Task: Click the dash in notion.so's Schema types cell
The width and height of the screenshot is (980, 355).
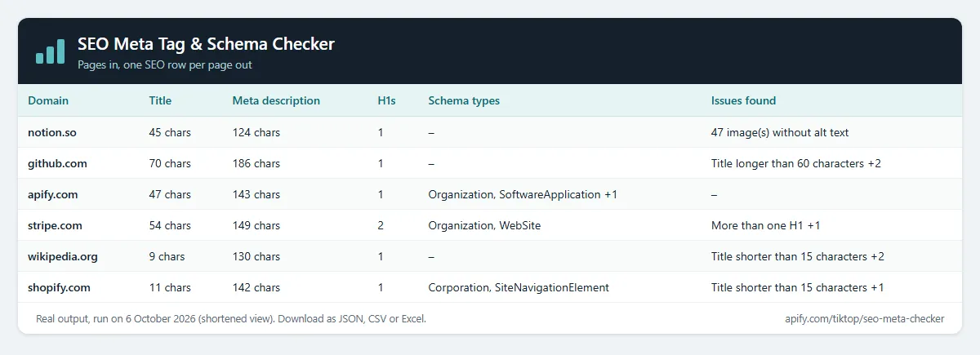Action: 431,132
